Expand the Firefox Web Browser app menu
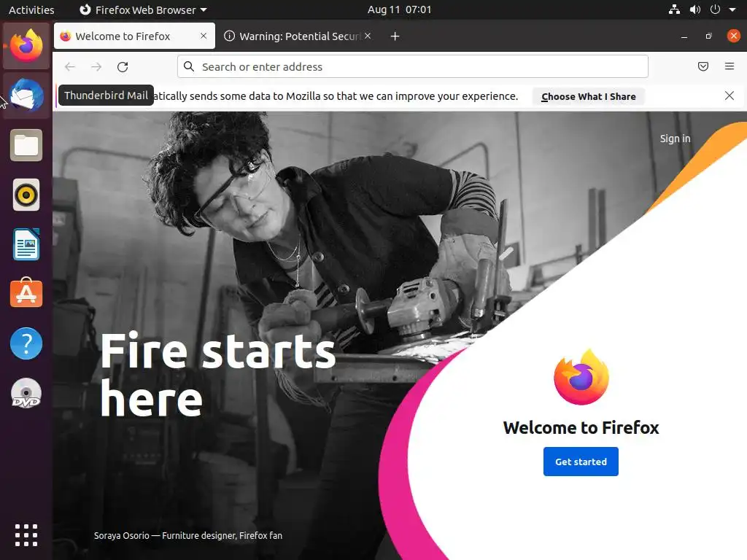Image resolution: width=747 pixels, height=560 pixels. [x=143, y=9]
